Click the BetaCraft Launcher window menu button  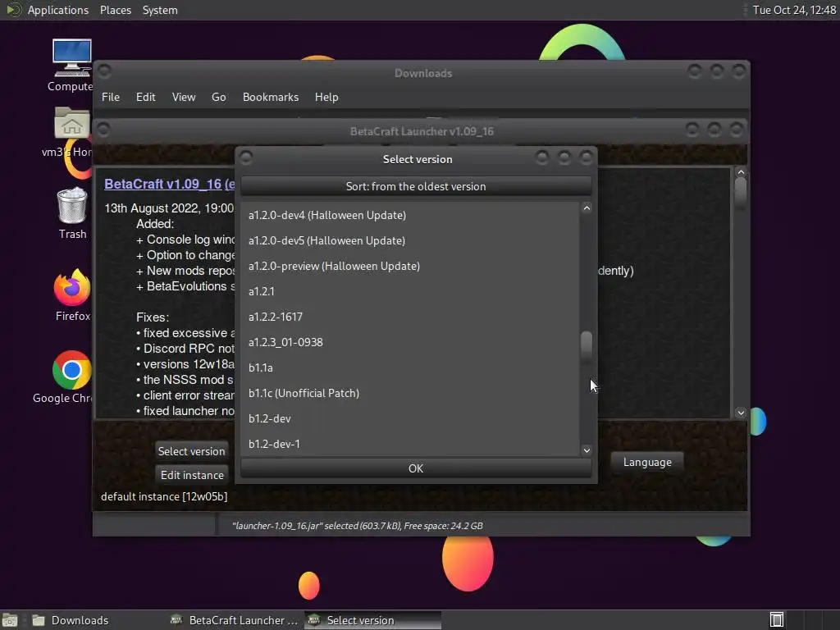pos(103,130)
